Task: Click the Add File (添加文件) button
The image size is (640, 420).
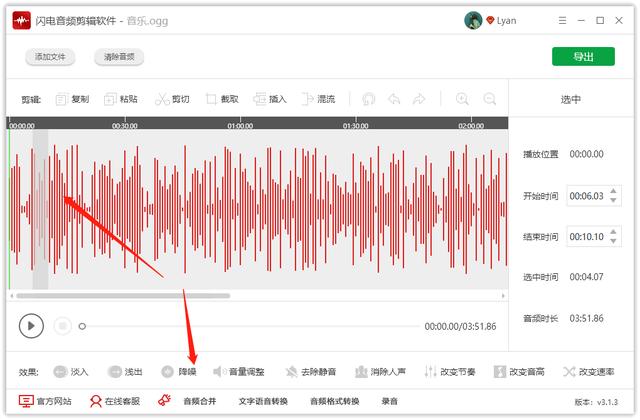Action: coord(50,57)
